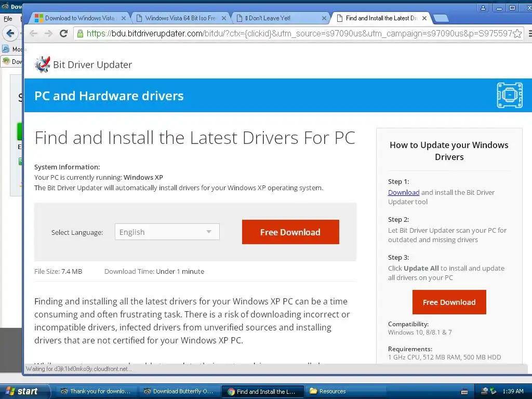Screen dimensions: 532x399
Task: Click the 'File Size: 7.4 MB' text
Action: pos(58,271)
